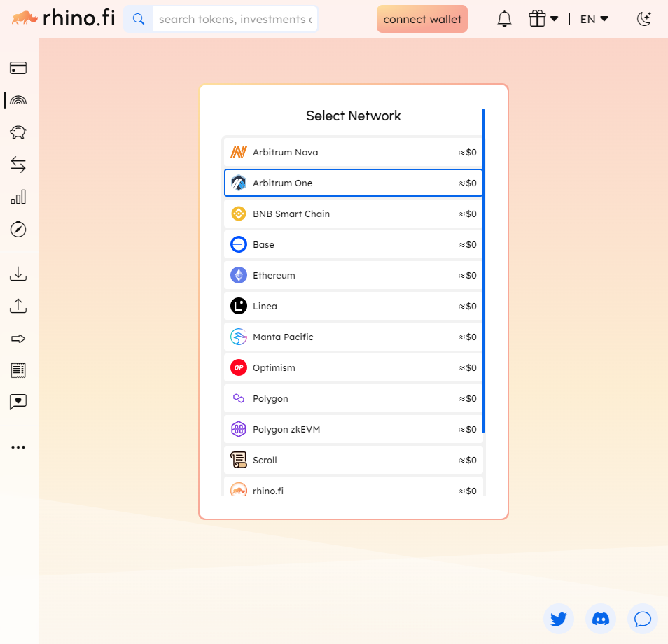Viewport: 668px width, 644px height.
Task: Open the swap arrows sidebar icon
Action: (x=18, y=164)
